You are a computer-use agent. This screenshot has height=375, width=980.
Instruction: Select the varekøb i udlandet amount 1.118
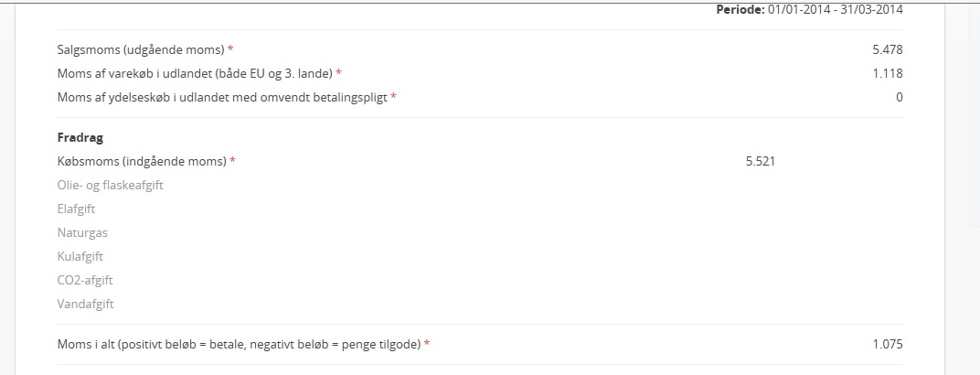point(888,73)
